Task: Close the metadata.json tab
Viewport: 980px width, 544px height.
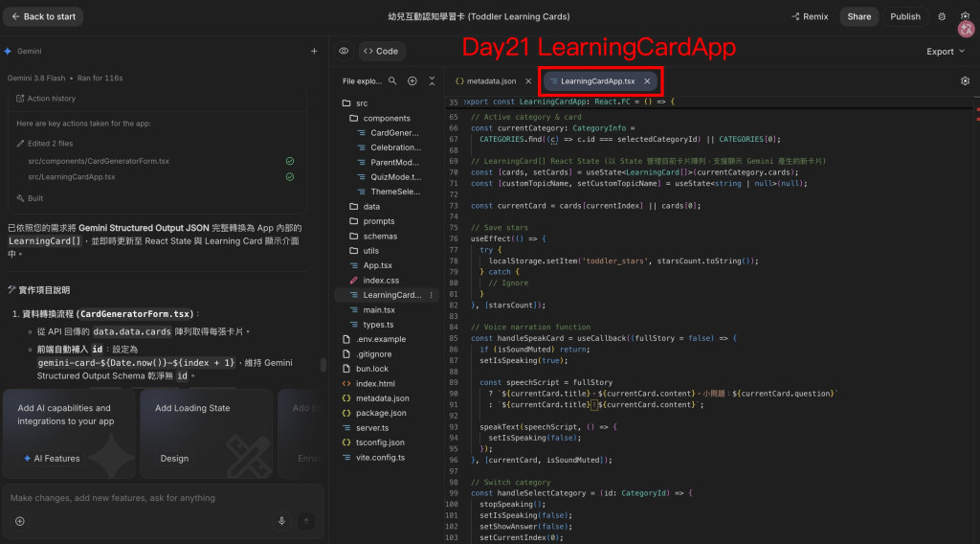Action: click(x=528, y=81)
